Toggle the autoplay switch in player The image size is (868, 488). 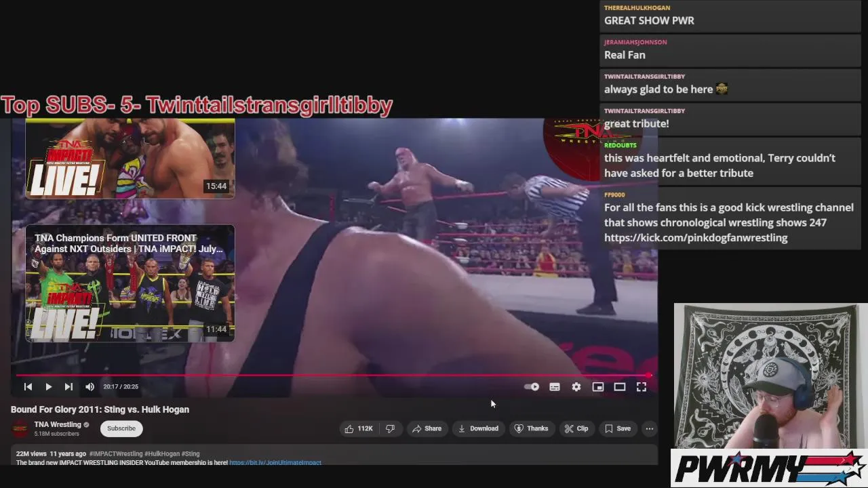click(x=532, y=386)
